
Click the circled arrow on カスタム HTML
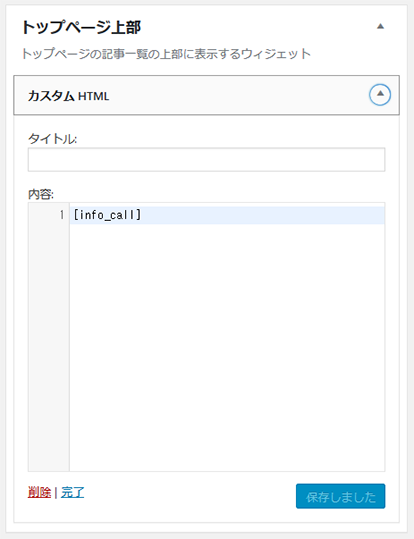(x=380, y=95)
